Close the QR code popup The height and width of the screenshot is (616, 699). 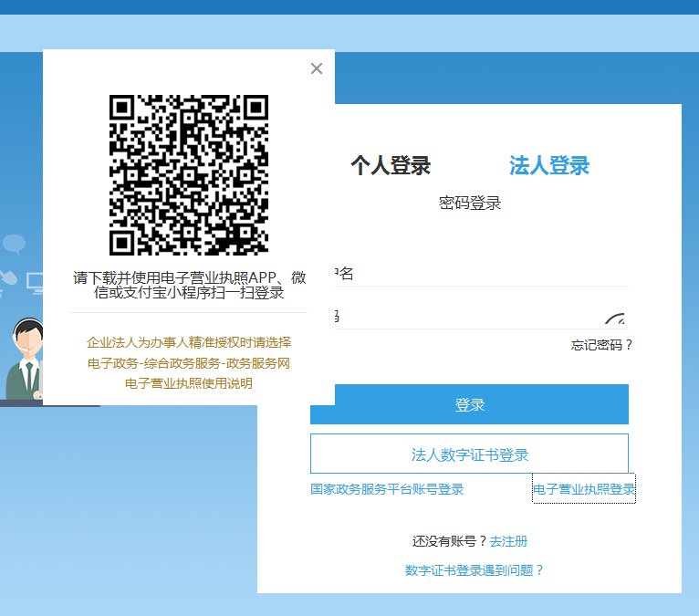pos(317,68)
